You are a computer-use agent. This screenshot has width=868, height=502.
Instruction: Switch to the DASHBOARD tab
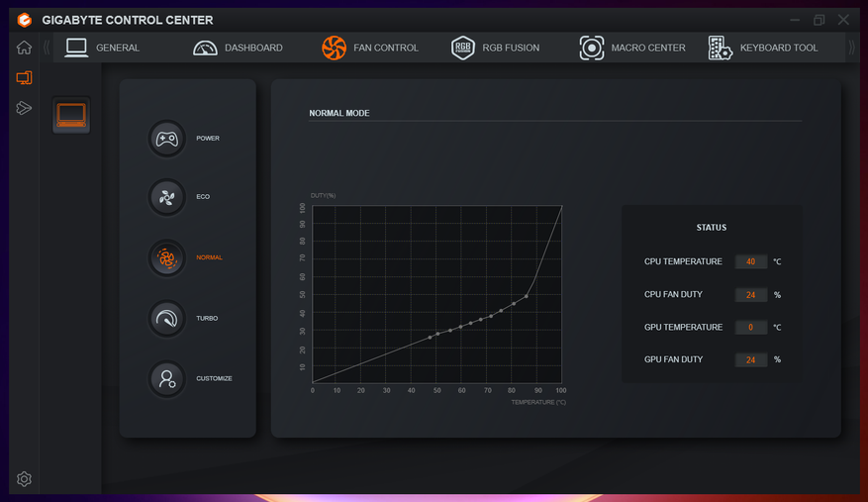pos(253,48)
